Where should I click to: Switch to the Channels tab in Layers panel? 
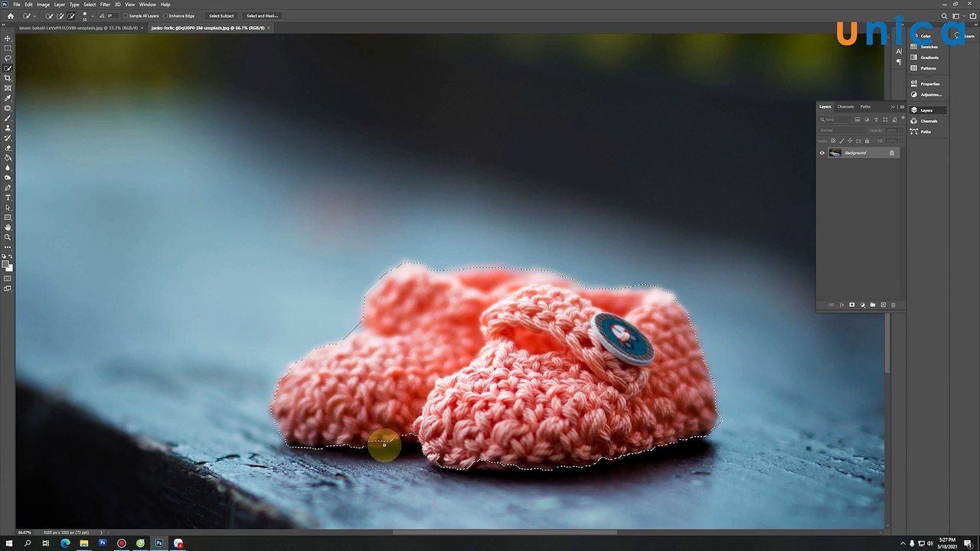(845, 106)
